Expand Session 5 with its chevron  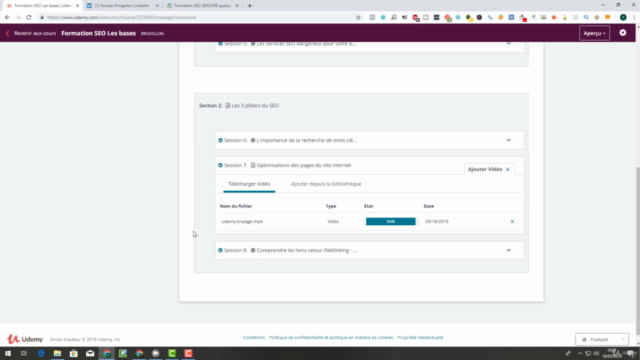[509, 43]
